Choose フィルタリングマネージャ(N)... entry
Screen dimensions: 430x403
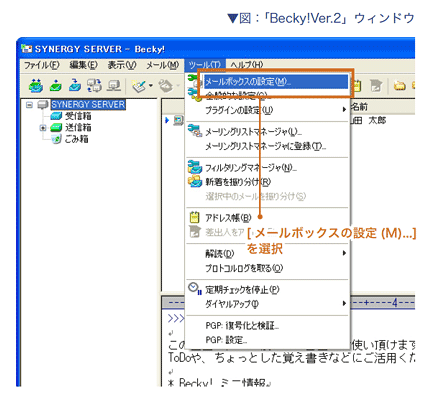tap(268, 167)
